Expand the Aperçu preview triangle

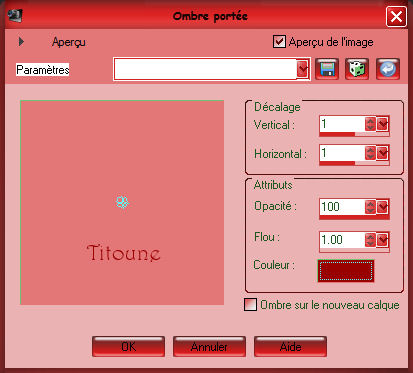click(x=21, y=42)
